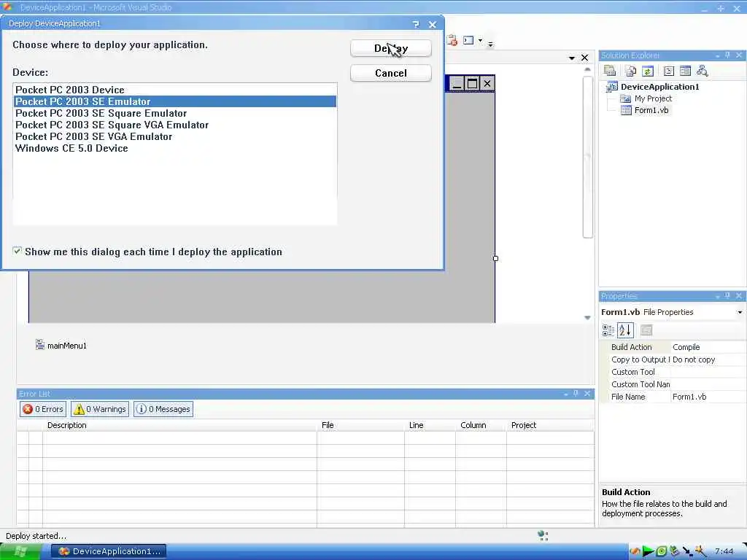The width and height of the screenshot is (747, 560).
Task: Select the Custom Tool property
Action: (x=632, y=372)
